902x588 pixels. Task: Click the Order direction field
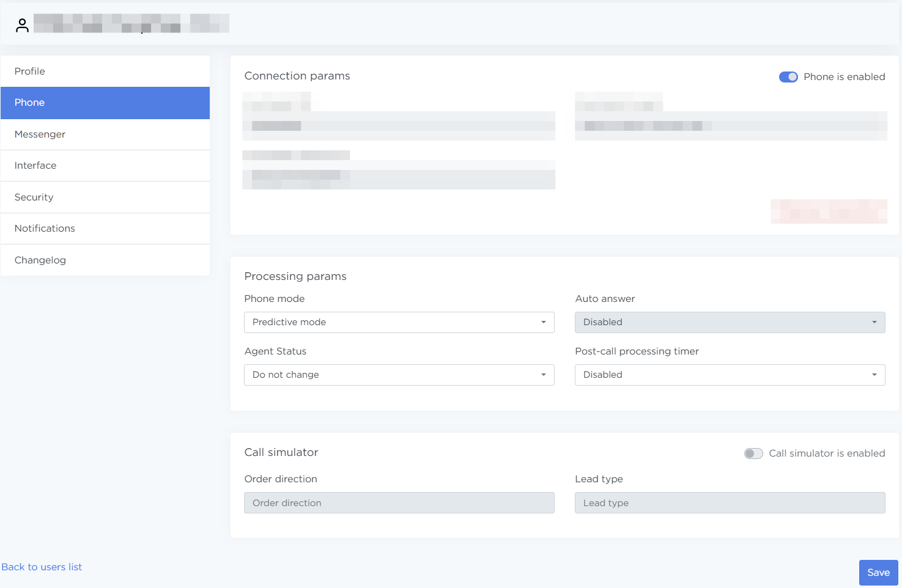pyautogui.click(x=399, y=503)
